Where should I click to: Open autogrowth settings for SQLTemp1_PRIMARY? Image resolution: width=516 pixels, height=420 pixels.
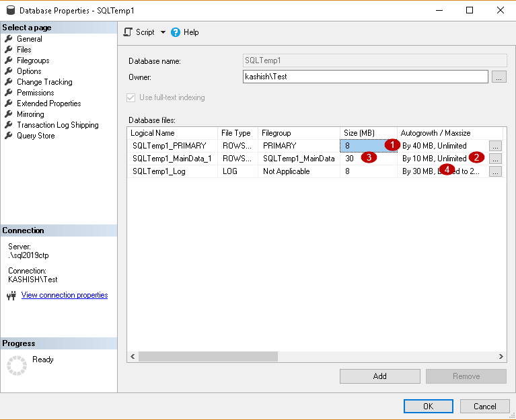(x=495, y=146)
